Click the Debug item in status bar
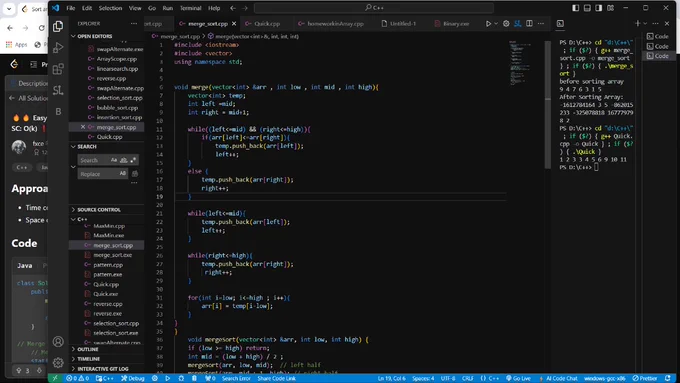Image resolution: width=680 pixels, height=383 pixels. point(133,378)
